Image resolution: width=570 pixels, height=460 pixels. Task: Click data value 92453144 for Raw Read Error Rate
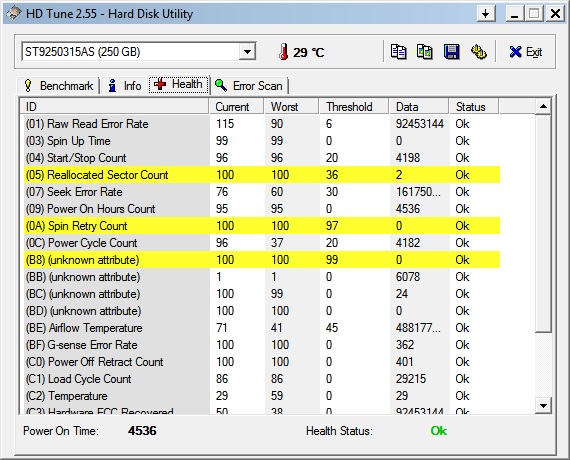[420, 124]
